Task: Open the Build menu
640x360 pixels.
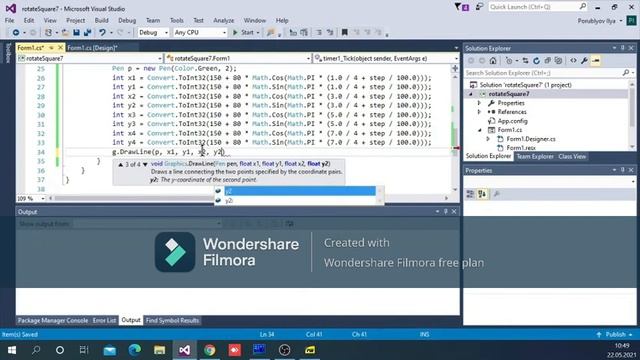Action: pos(101,20)
